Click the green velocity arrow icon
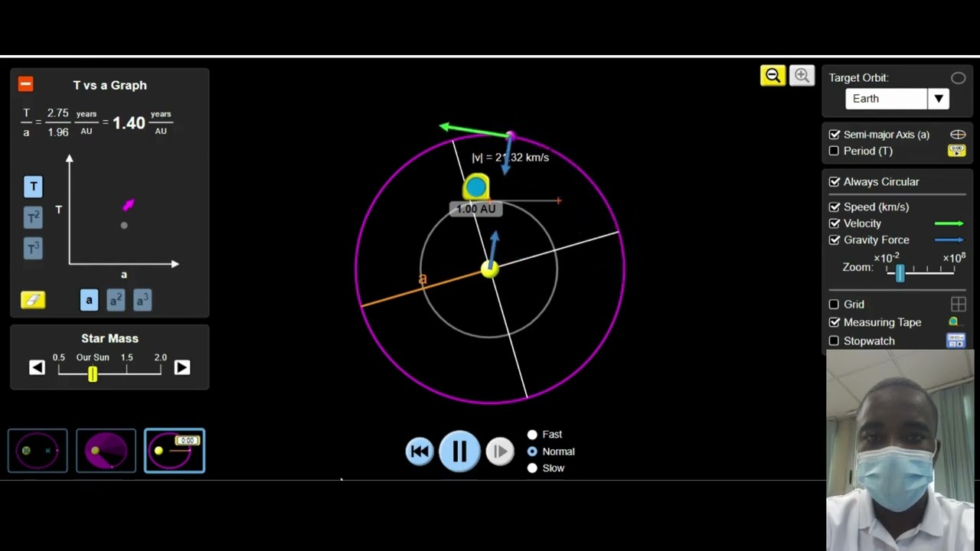 [949, 223]
